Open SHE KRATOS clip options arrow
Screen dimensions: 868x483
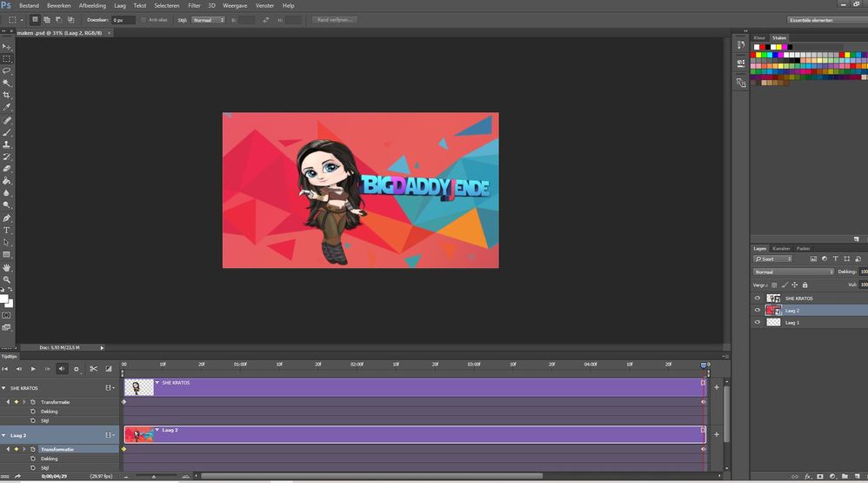pyautogui.click(x=157, y=382)
